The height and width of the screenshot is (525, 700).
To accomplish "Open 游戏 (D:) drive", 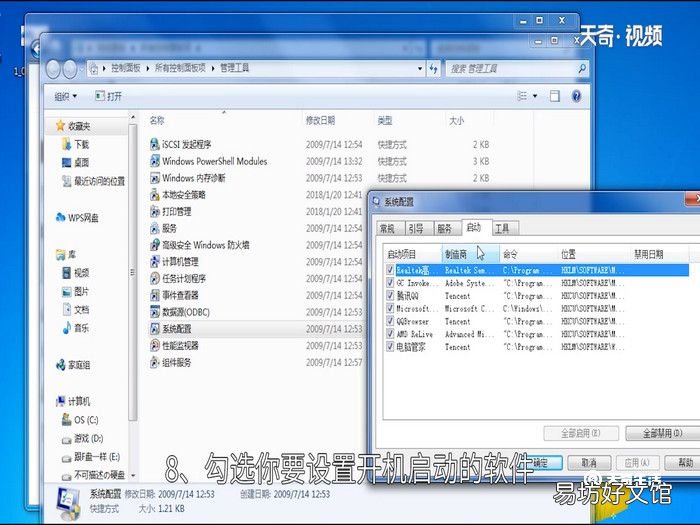I will click(83, 438).
